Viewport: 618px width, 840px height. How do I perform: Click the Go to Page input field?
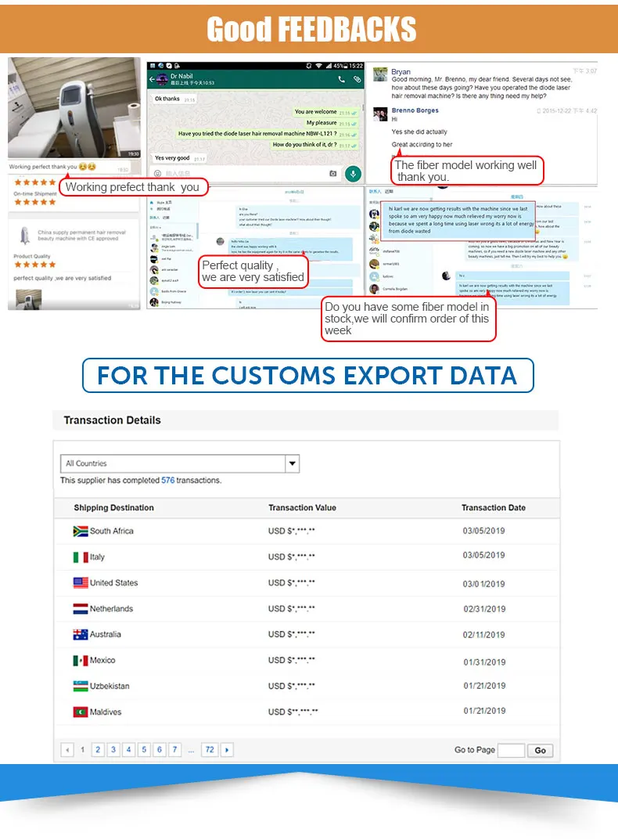(x=511, y=750)
